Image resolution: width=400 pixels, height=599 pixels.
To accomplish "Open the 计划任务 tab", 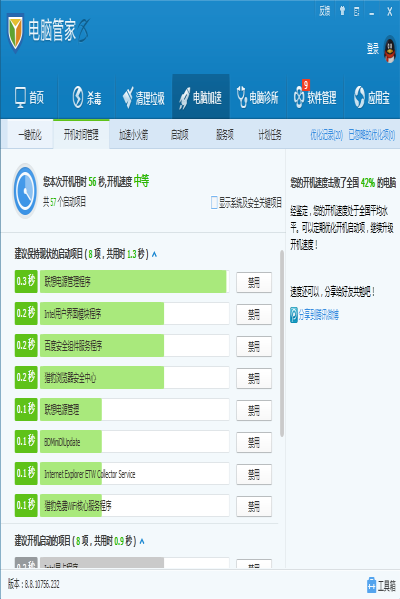I will 270,135.
